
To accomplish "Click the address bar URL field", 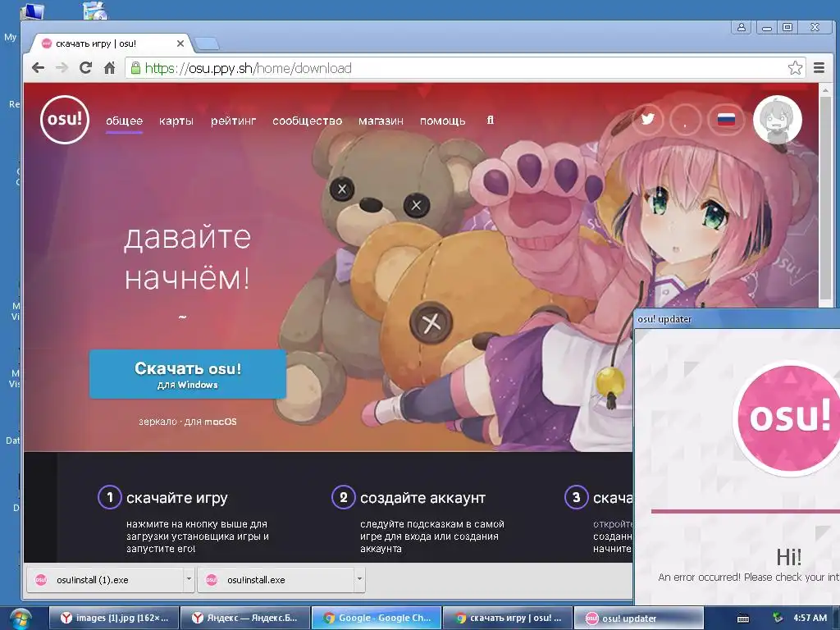I will (461, 68).
